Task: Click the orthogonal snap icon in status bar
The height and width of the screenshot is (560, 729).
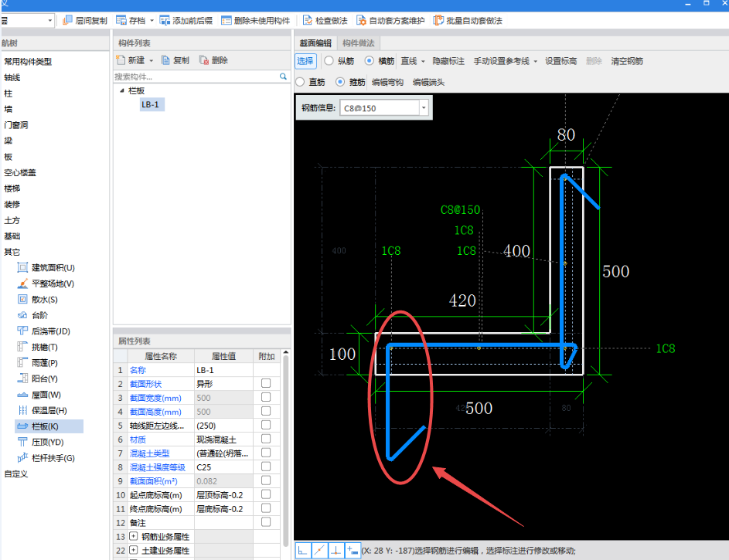Action: [303, 551]
